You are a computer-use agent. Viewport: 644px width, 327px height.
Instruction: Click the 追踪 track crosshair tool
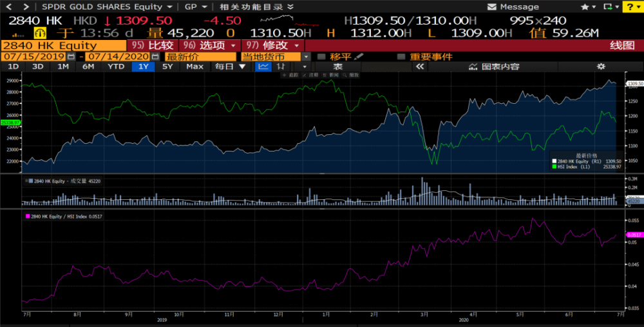290,75
